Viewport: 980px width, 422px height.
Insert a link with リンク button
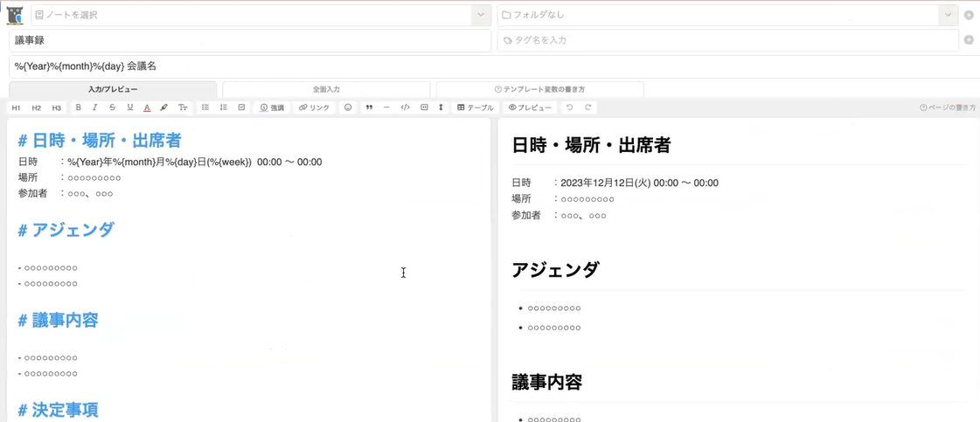tap(315, 107)
